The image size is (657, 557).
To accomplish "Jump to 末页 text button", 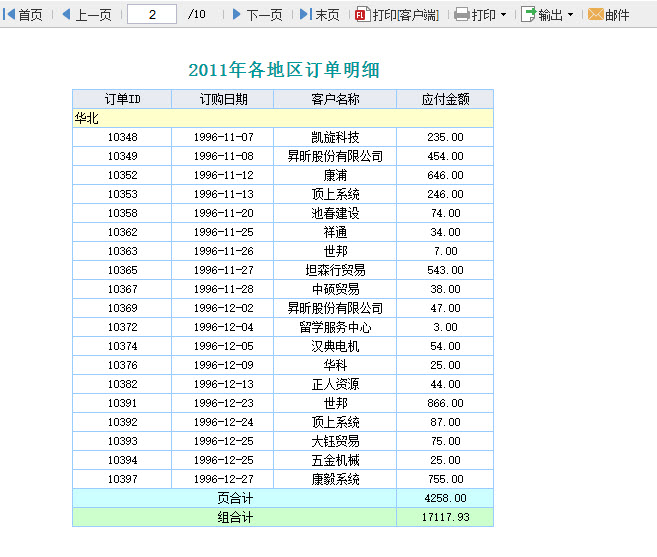I will pos(327,15).
